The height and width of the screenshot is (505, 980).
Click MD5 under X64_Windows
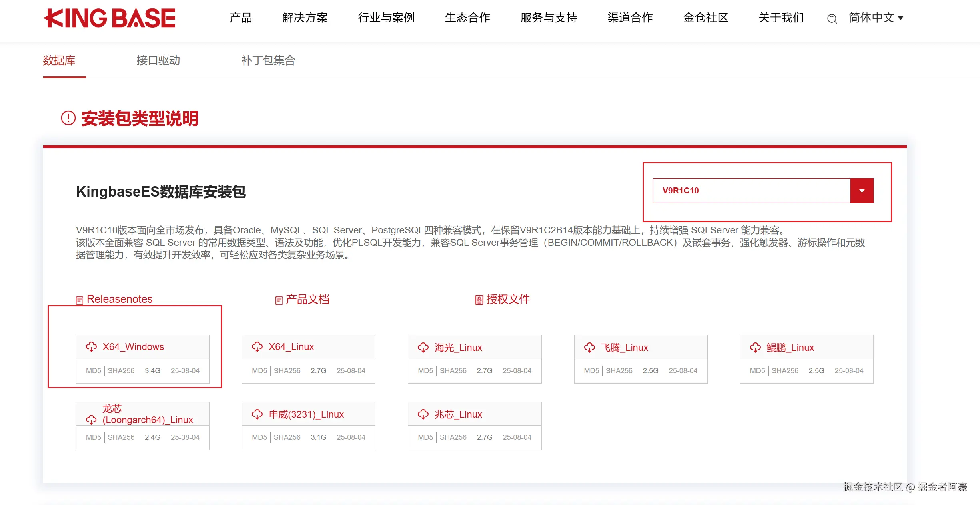tap(94, 371)
